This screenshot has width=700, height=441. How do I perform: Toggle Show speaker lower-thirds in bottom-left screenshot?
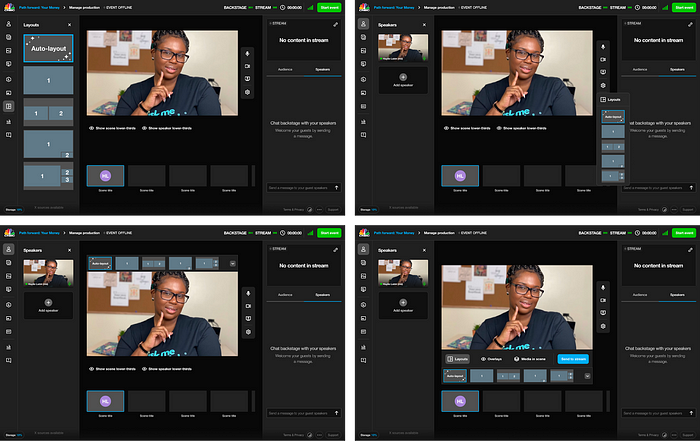[167, 369]
